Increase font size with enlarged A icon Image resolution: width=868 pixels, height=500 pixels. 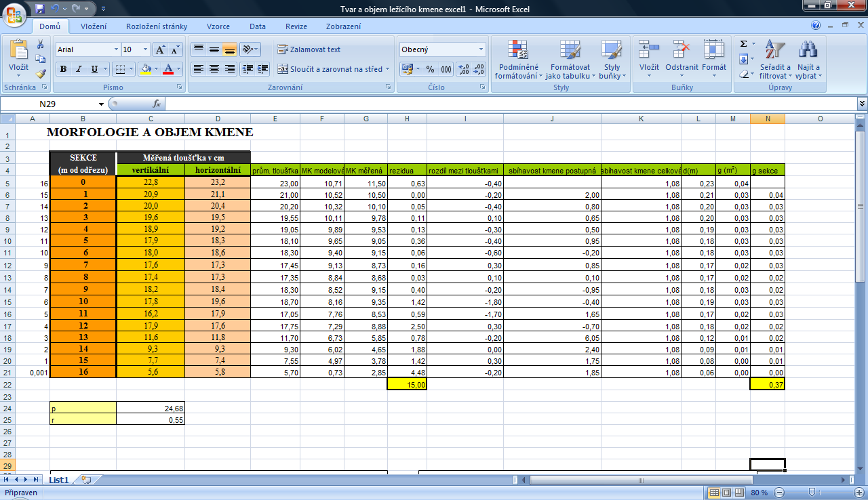click(160, 49)
